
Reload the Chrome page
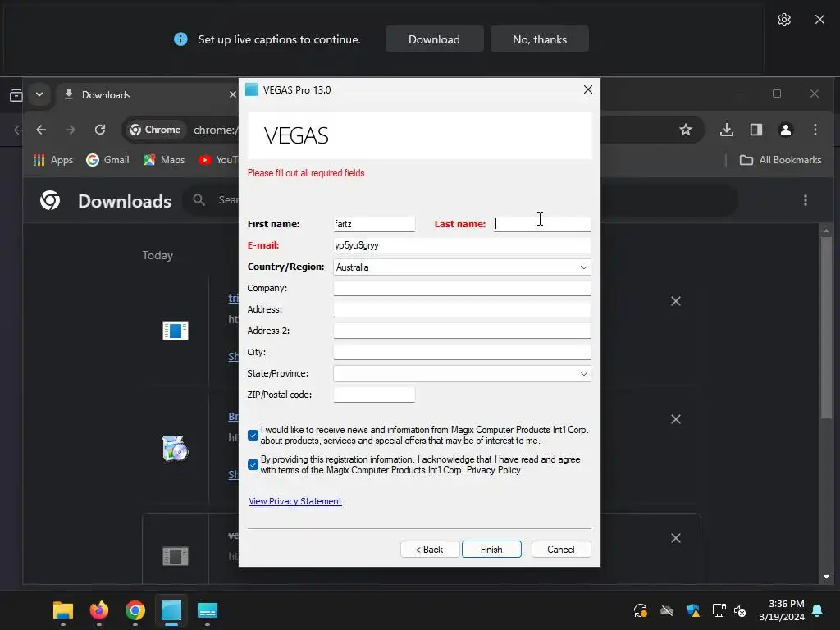tap(99, 130)
